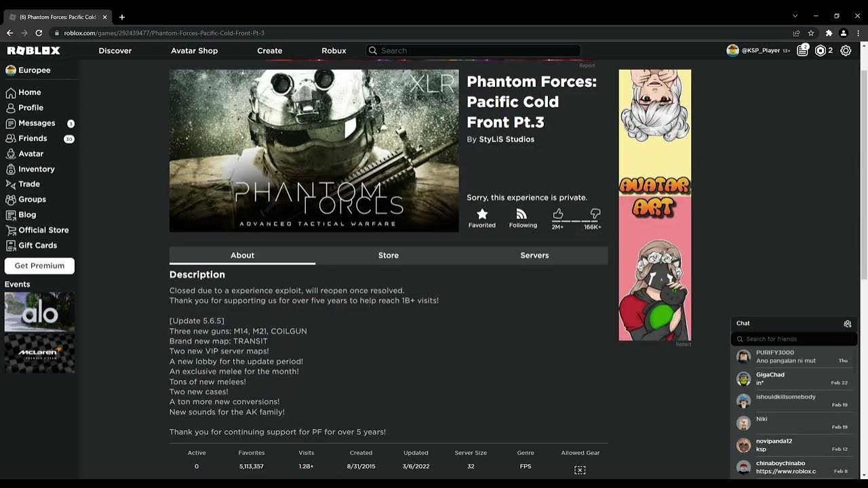
Task: Click the Roblox search field
Action: click(x=473, y=51)
